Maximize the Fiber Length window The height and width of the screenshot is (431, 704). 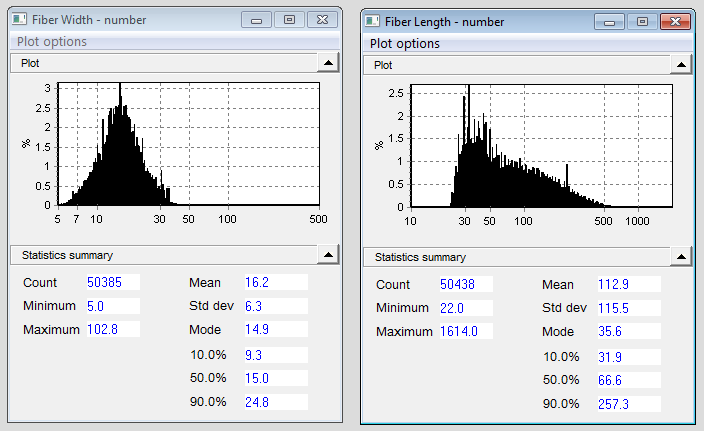coord(642,20)
